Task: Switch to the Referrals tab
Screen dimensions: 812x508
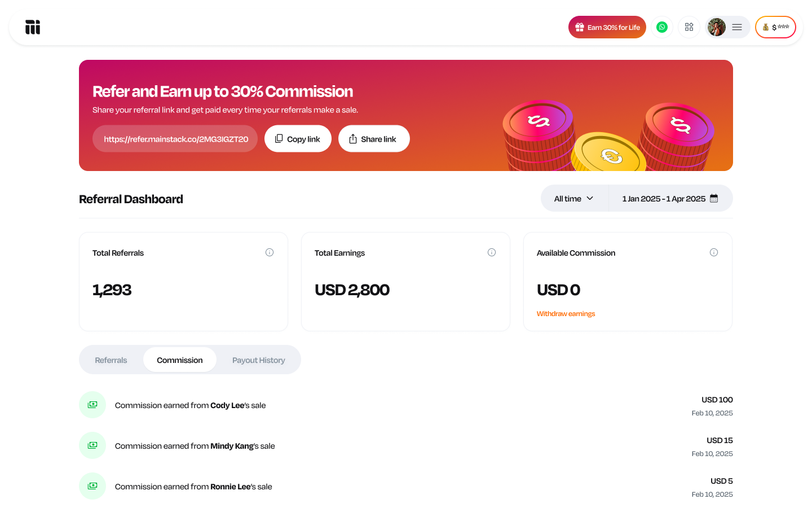Action: (x=111, y=360)
